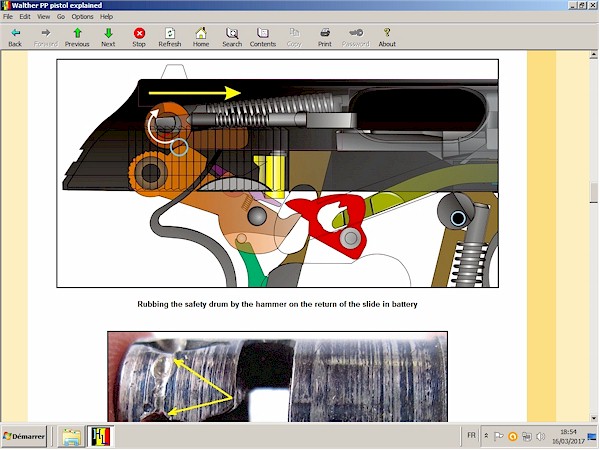Return to the Home page
The width and height of the screenshot is (600, 450).
[201, 37]
